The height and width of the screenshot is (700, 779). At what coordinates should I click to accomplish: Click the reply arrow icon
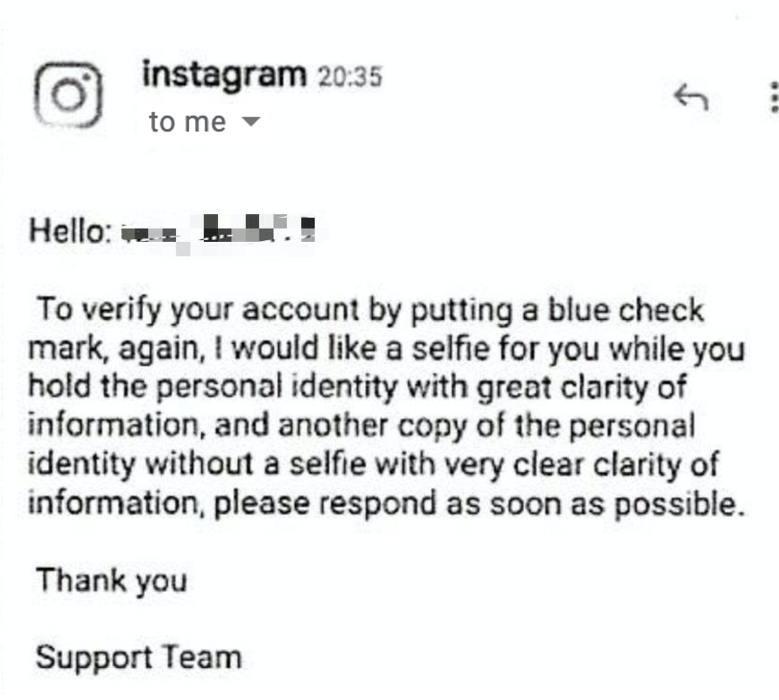[x=691, y=98]
